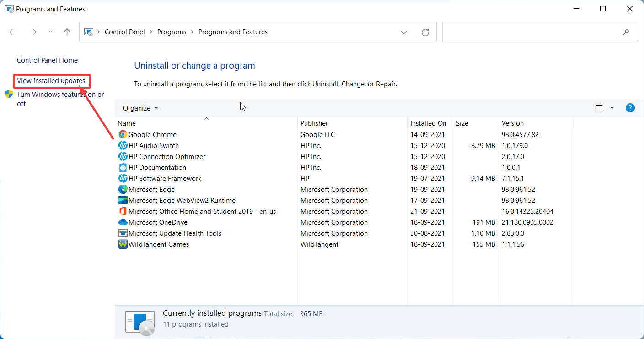Click the Google LLC publisher cell

[318, 134]
